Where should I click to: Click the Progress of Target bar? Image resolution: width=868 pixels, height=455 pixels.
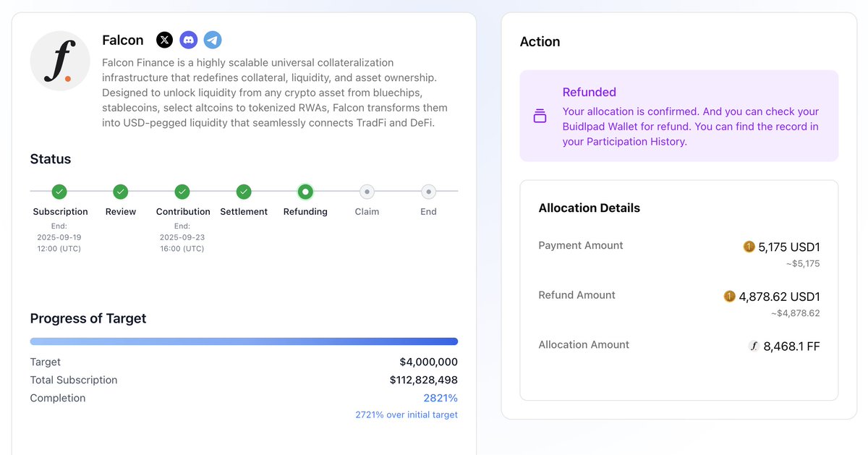(244, 341)
